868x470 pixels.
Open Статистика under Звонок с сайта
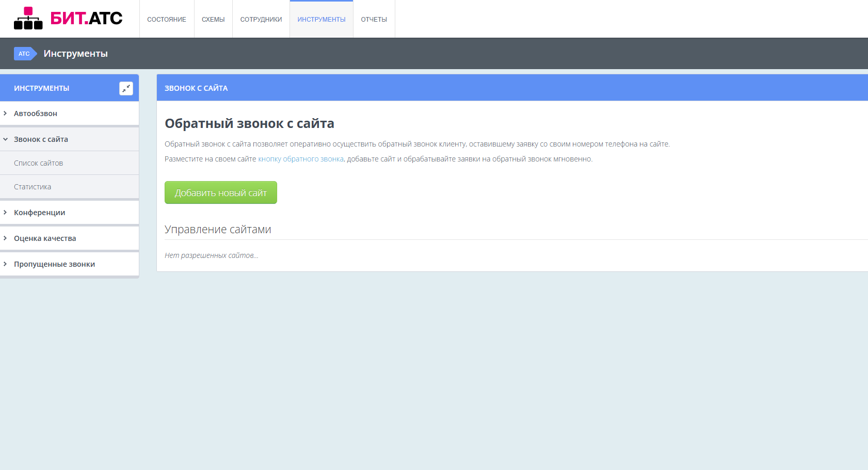[33, 187]
